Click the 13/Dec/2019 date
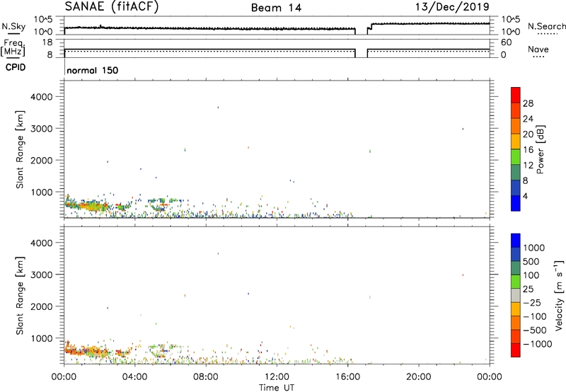Image resolution: width=566 pixels, height=392 pixels. click(452, 7)
